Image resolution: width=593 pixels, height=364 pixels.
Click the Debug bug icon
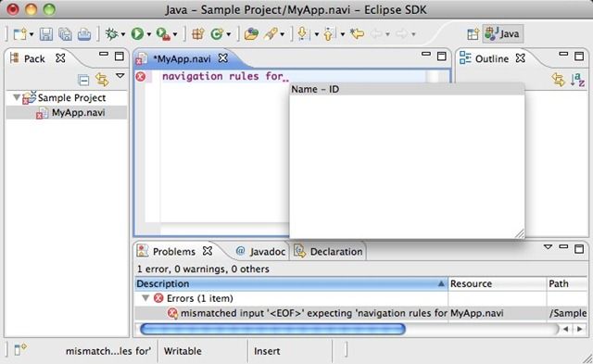pos(111,34)
